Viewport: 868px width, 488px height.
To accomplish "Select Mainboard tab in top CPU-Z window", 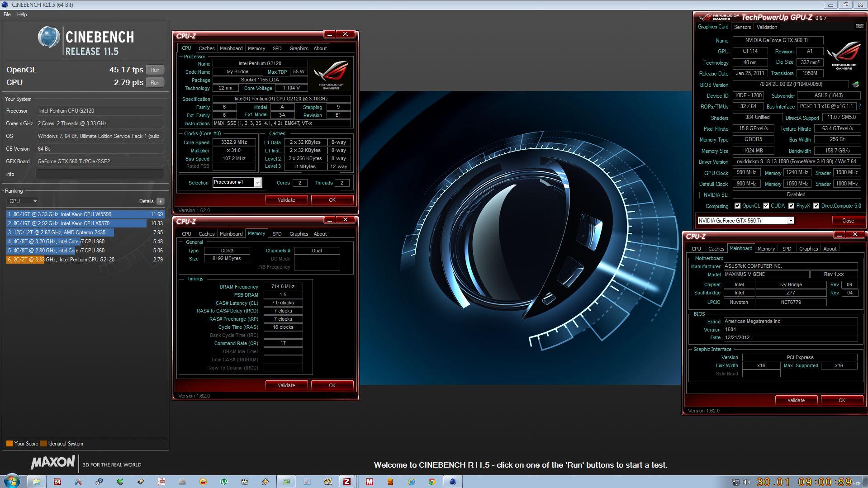I will (x=231, y=48).
